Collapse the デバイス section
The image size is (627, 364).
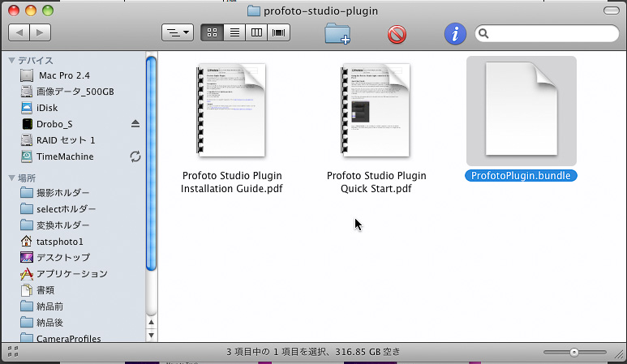pos(11,60)
